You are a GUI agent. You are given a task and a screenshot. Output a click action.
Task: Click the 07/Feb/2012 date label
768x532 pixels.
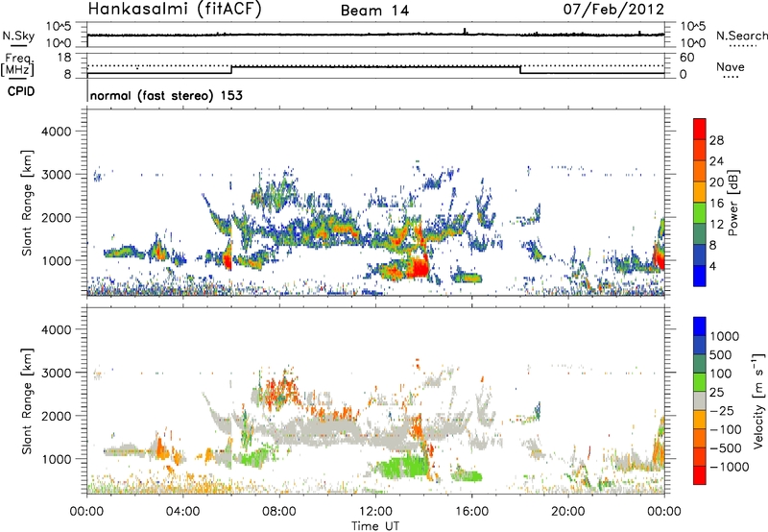pos(613,10)
